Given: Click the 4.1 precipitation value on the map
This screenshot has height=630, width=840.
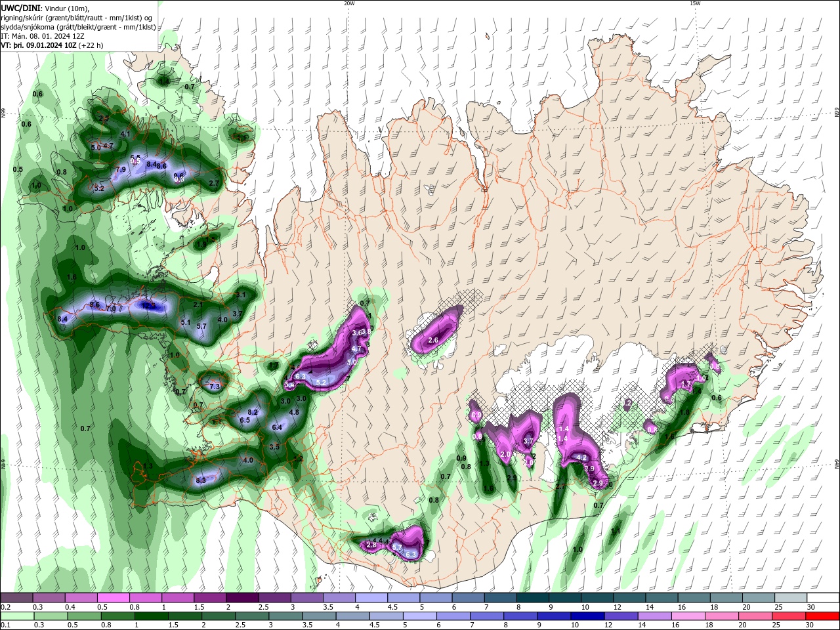Looking at the screenshot, I should [125, 135].
